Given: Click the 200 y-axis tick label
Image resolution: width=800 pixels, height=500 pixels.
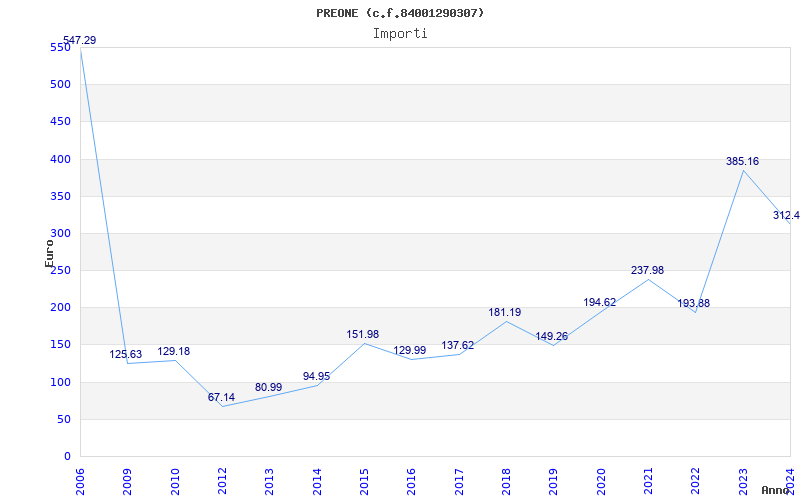Looking at the screenshot, I should 60,308.
